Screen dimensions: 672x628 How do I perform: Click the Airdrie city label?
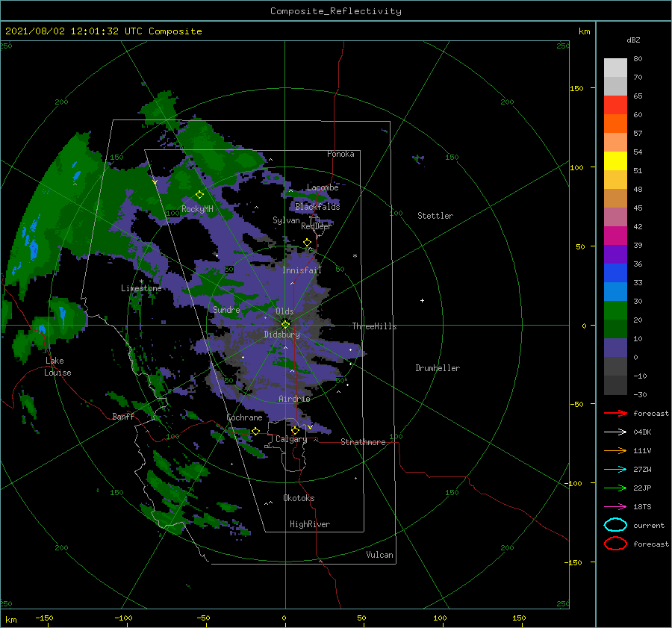click(x=294, y=399)
